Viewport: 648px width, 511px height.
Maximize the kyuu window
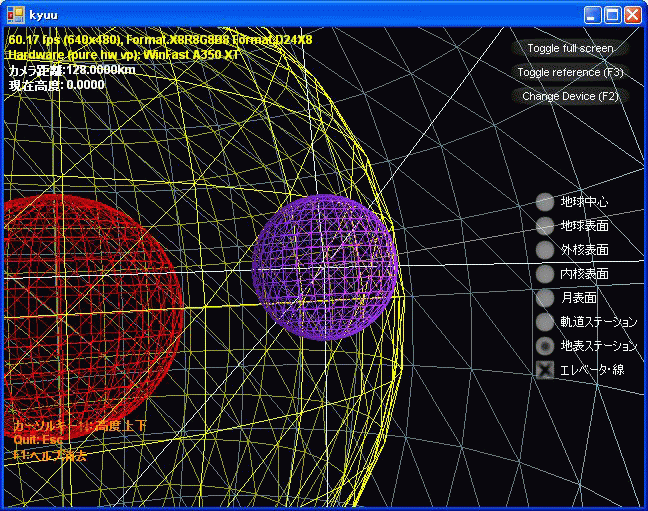tap(613, 14)
